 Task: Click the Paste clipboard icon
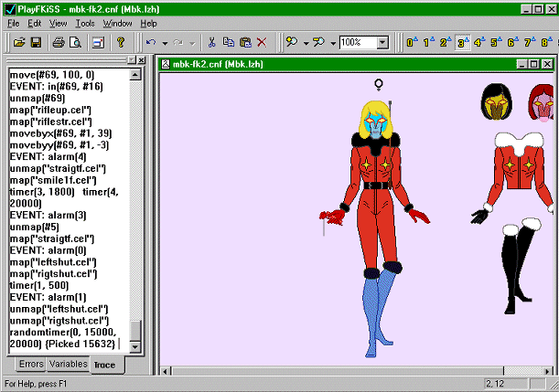(245, 42)
